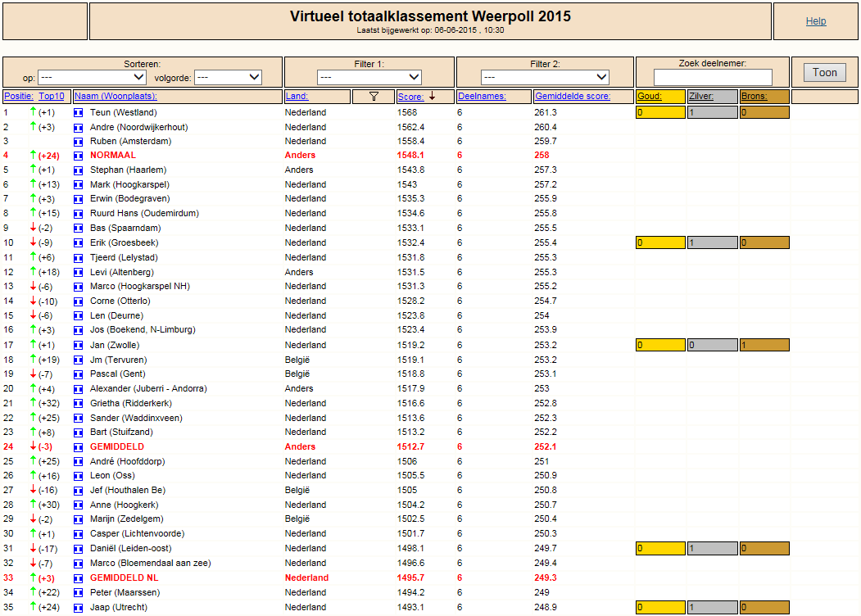Open the Filter 2 dropdown
This screenshot has height=616, width=861.
545,78
